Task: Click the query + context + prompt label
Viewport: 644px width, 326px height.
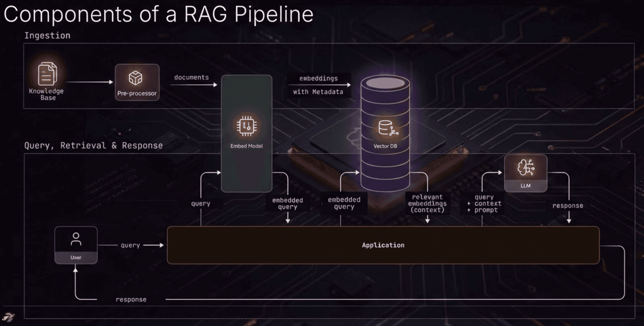Action: click(483, 203)
